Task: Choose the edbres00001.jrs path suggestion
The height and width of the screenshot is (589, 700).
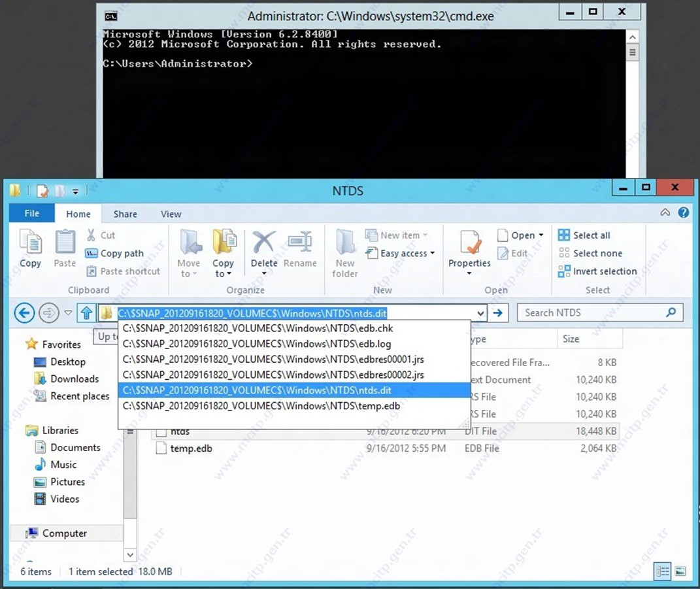Action: pos(294,360)
